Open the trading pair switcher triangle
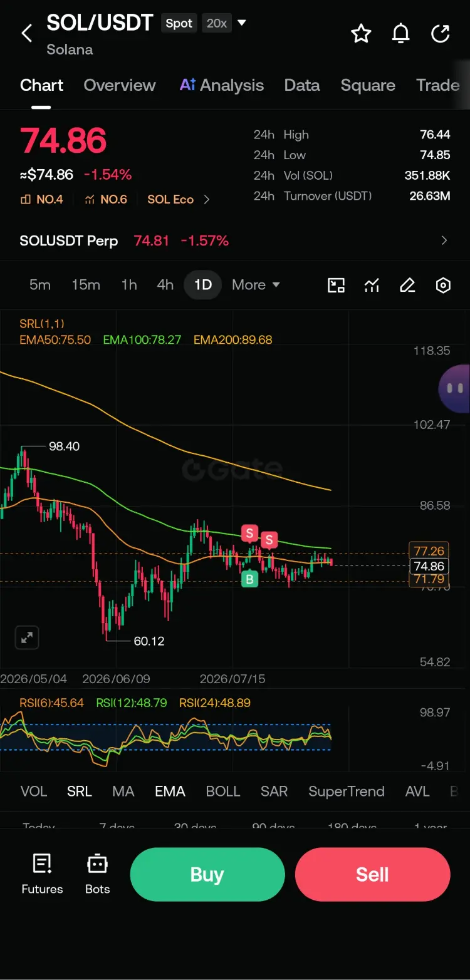 tap(242, 23)
